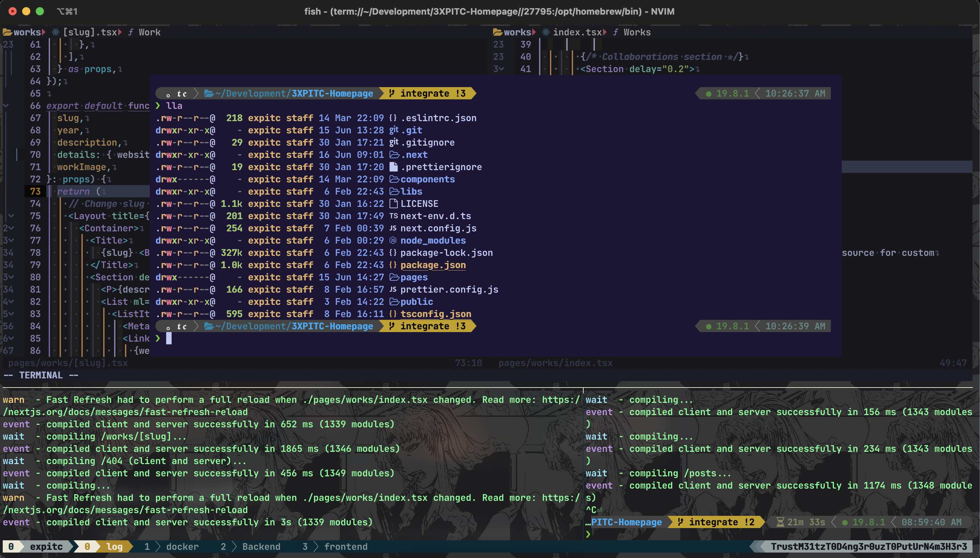
Task: Open the tsconfig.json underlined file link
Action: click(x=436, y=314)
